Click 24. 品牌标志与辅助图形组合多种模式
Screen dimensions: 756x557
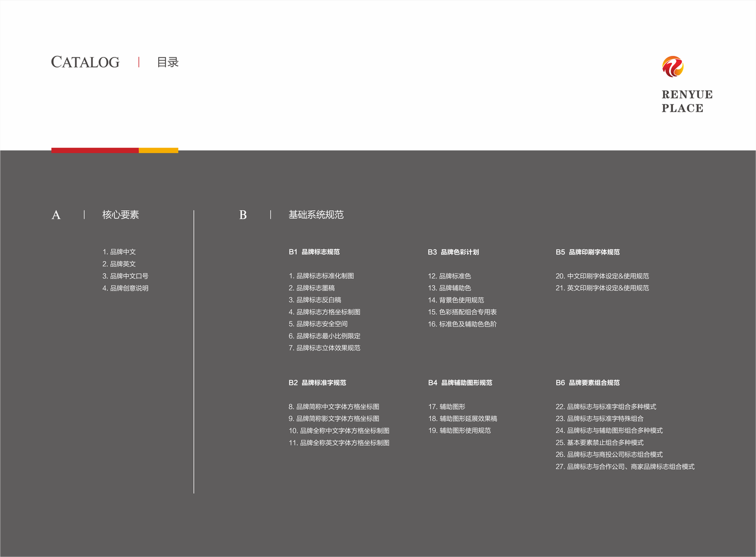tap(609, 430)
